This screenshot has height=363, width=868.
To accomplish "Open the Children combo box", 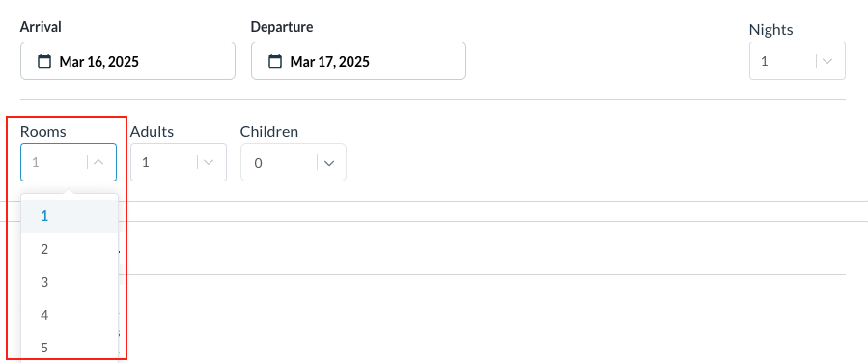I will point(294,162).
